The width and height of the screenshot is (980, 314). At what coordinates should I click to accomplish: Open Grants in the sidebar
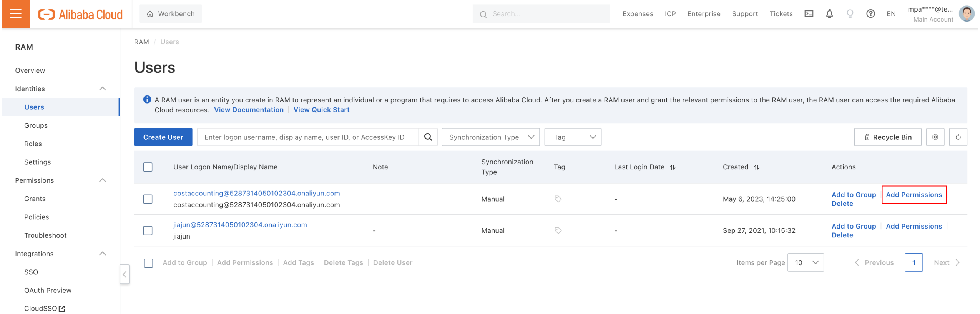point(35,199)
